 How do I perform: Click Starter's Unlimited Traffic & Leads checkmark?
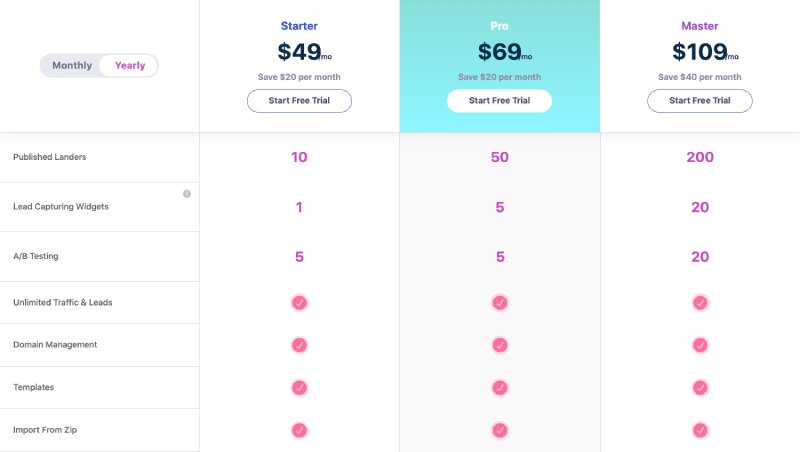point(299,303)
